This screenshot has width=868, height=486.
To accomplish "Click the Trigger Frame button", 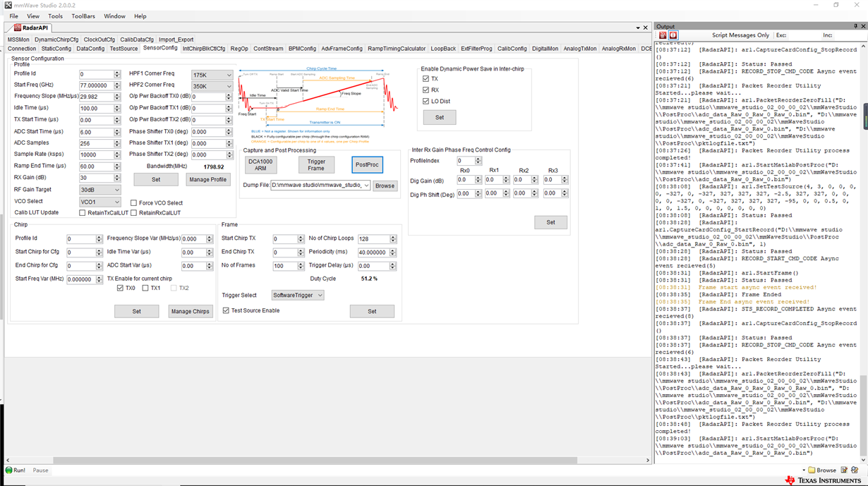I will coord(316,165).
